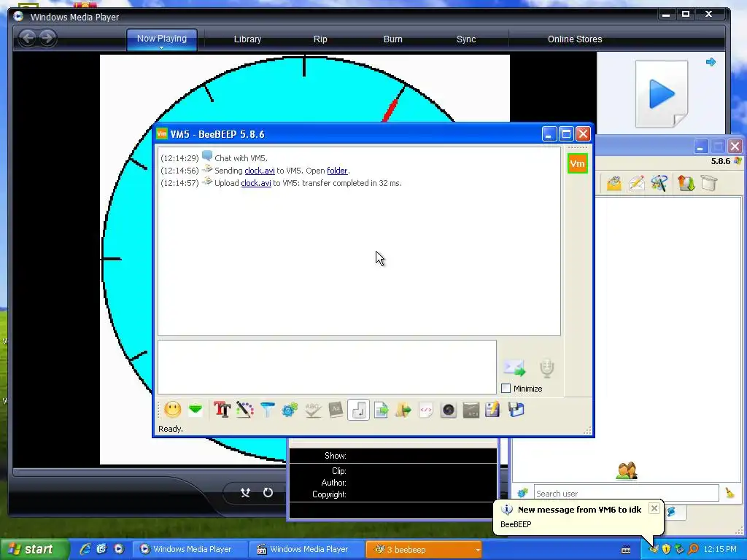Click the taskbar clock showing 12:15 PM
747x560 pixels.
(720, 549)
